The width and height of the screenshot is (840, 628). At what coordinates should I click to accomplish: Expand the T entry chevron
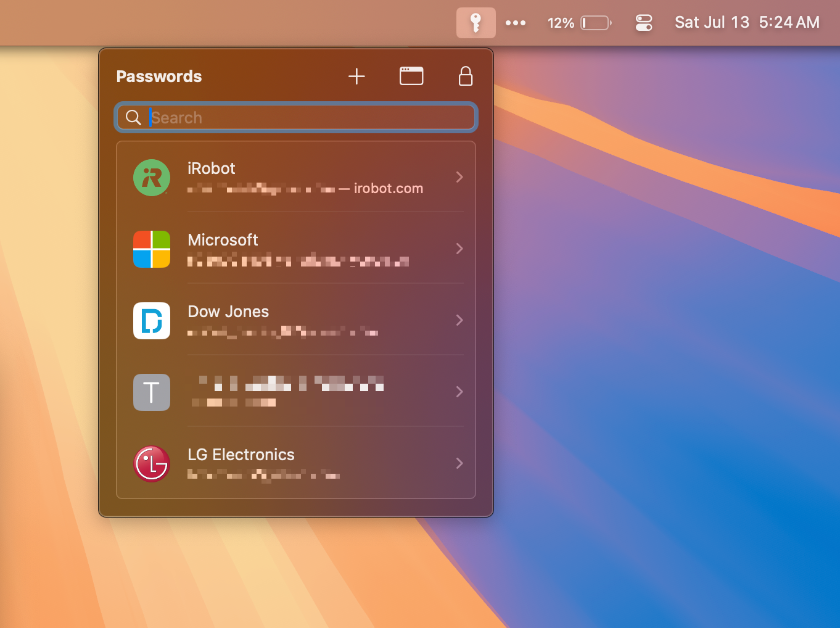[x=459, y=392]
